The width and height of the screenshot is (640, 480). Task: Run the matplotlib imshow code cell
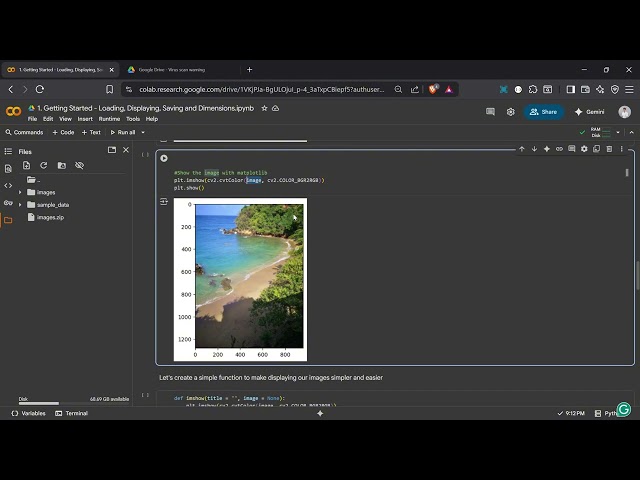tap(164, 158)
